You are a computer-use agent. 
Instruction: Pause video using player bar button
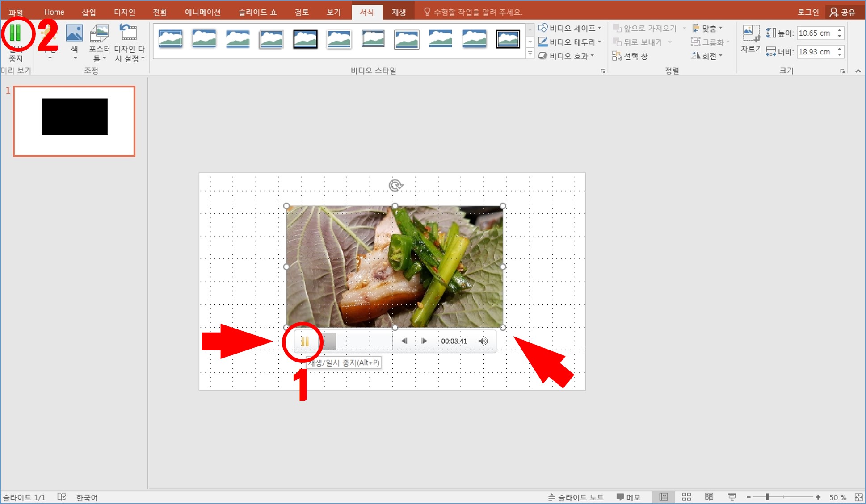coord(305,342)
